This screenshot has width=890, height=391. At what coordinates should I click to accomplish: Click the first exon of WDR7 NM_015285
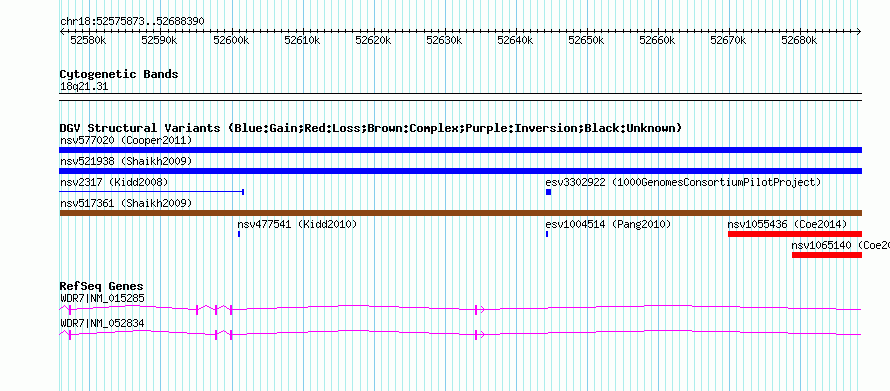69,309
